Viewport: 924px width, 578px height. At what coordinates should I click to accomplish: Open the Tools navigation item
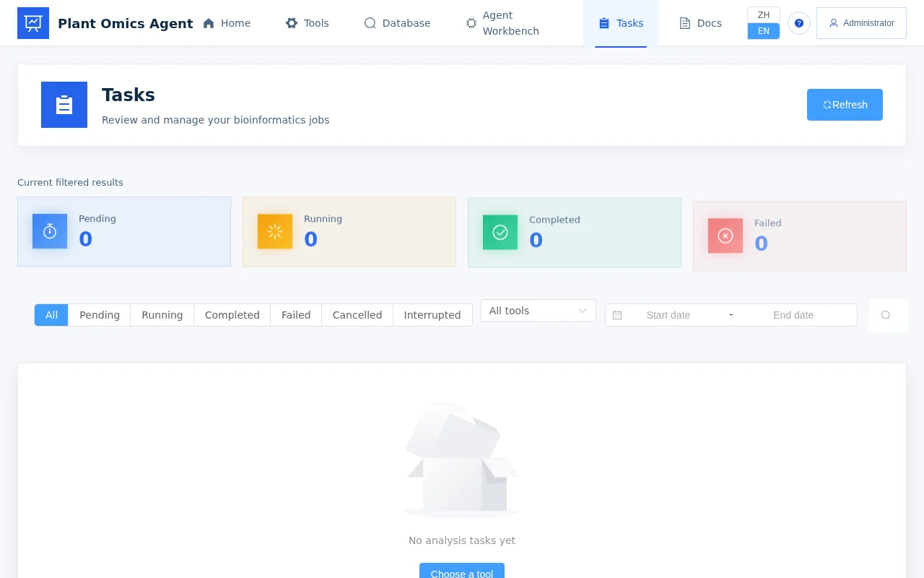(308, 23)
